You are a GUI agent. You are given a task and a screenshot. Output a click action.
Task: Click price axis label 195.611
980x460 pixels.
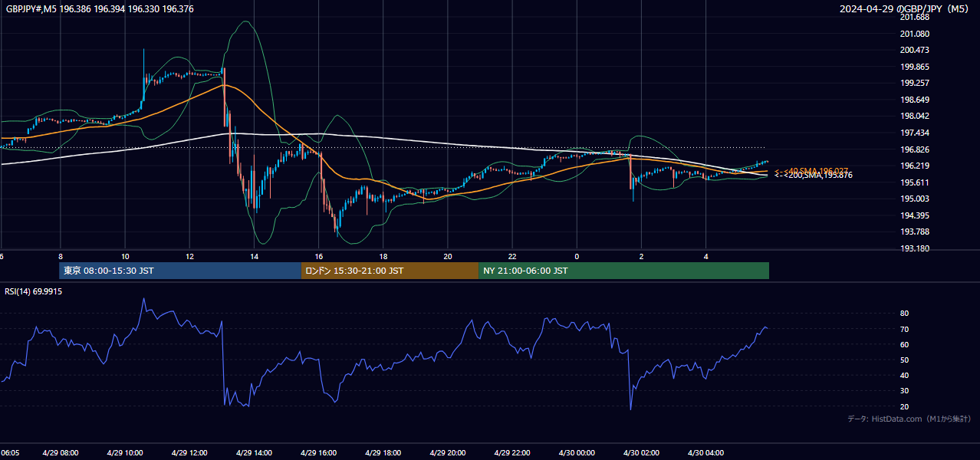click(915, 182)
